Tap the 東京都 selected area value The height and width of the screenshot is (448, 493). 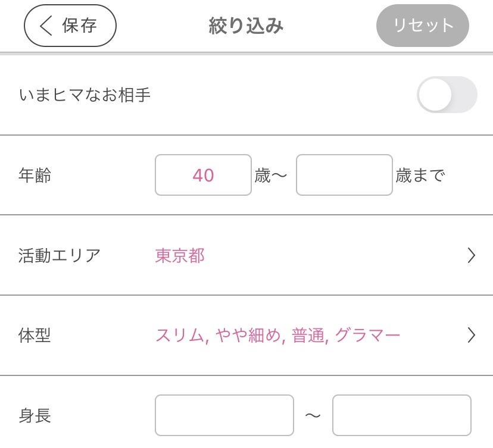(180, 256)
